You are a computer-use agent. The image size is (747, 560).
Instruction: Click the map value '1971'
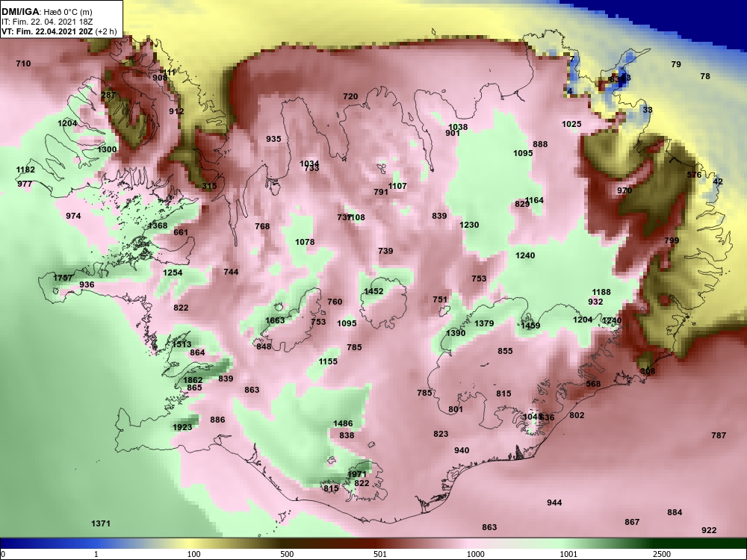[x=357, y=475]
